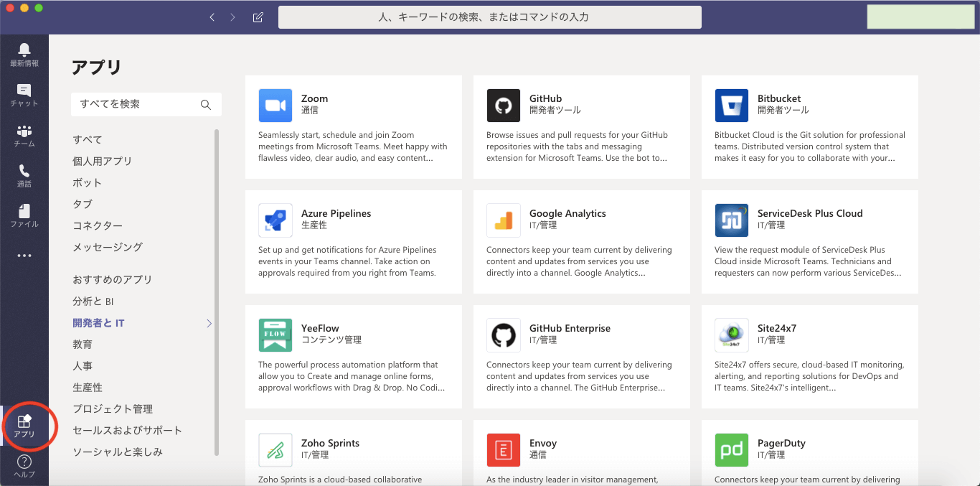
Task: Click the GitHub app icon
Action: click(504, 106)
